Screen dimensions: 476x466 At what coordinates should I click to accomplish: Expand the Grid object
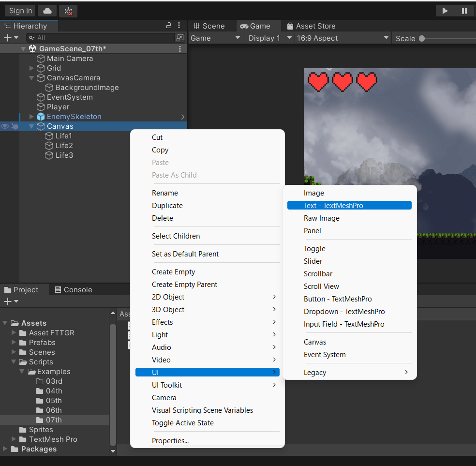coord(31,68)
